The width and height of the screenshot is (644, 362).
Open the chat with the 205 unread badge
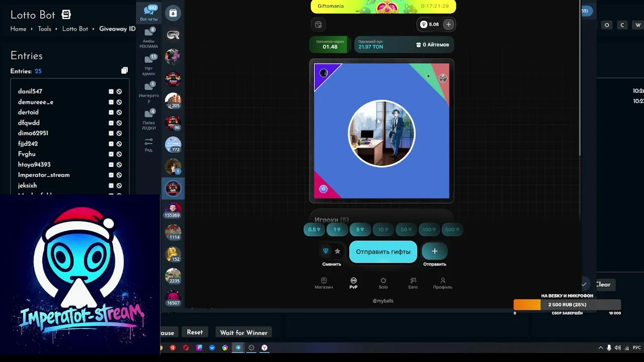click(x=173, y=101)
